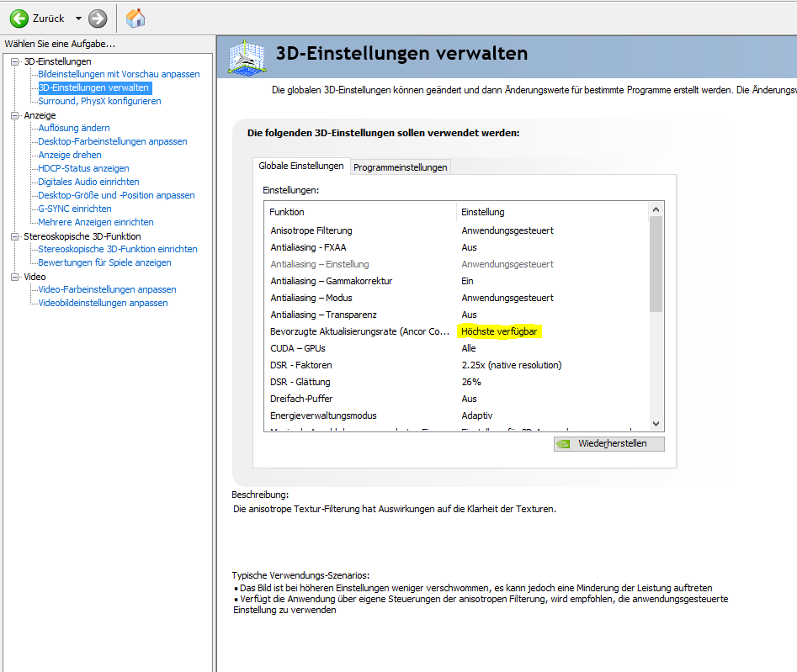Select the Dreifach-Puffer row
The height and width of the screenshot is (672, 797).
click(x=456, y=399)
